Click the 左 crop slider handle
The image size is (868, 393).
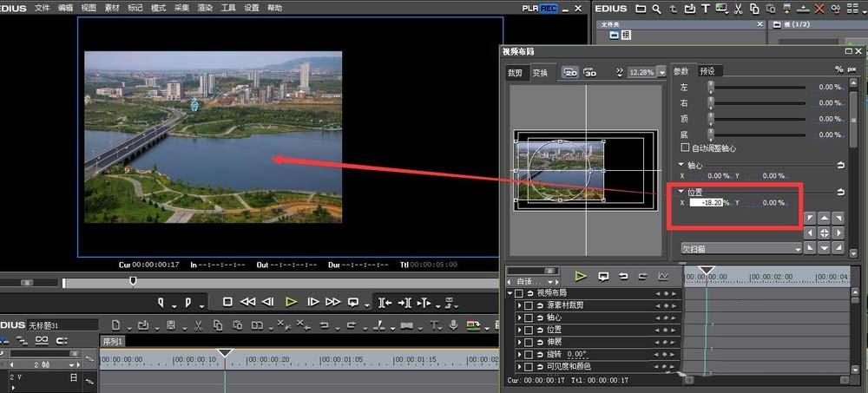[711, 87]
